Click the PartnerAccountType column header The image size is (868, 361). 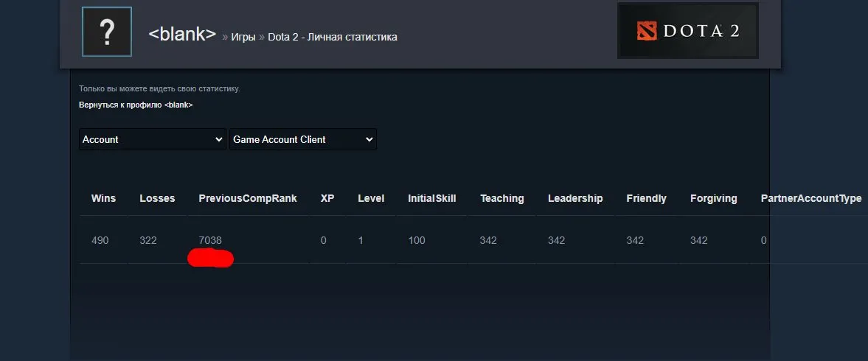click(811, 198)
